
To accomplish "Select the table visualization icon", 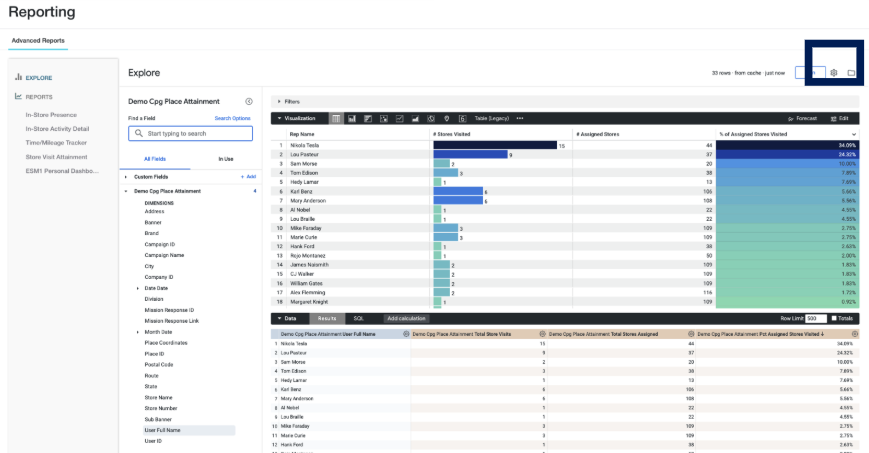I will point(336,119).
